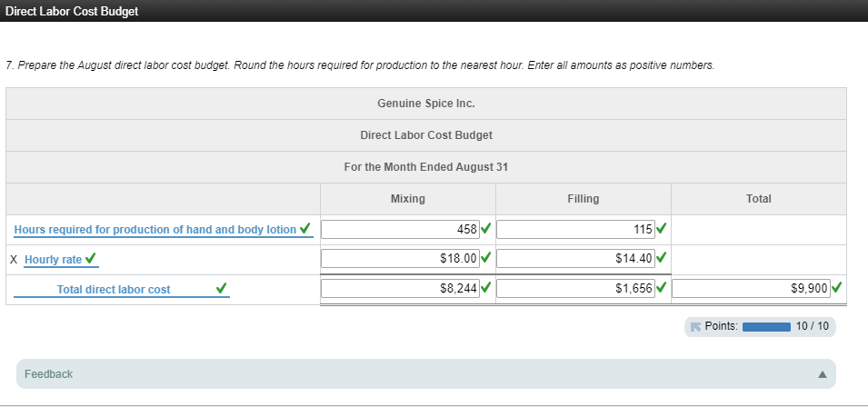Image resolution: width=868 pixels, height=407 pixels.
Task: Click the green checkmark beside $8,244
Action: 486,287
